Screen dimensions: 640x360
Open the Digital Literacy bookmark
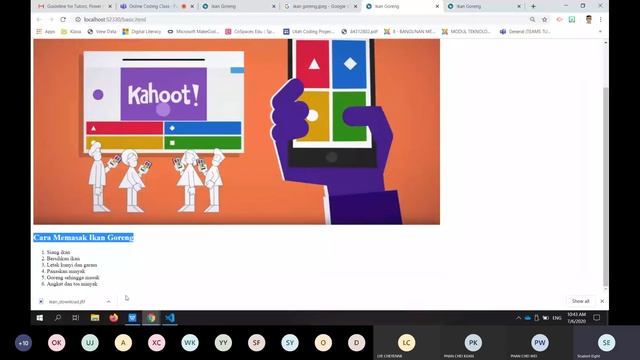pos(142,31)
